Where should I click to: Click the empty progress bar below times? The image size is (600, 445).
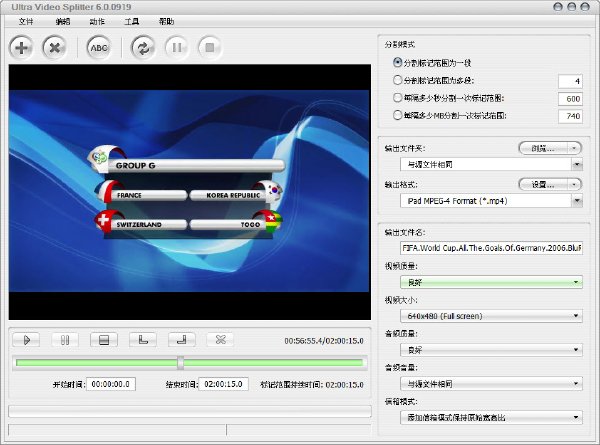tap(190, 412)
